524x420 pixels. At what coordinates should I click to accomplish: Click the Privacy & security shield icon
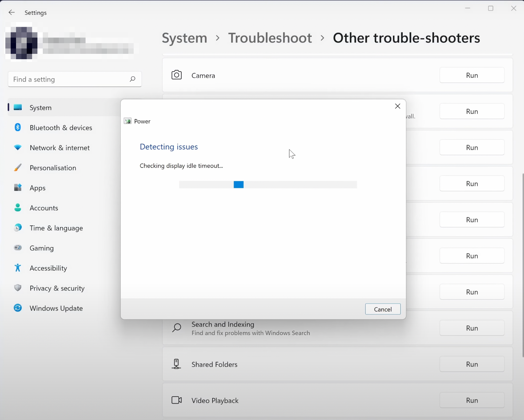pos(18,288)
